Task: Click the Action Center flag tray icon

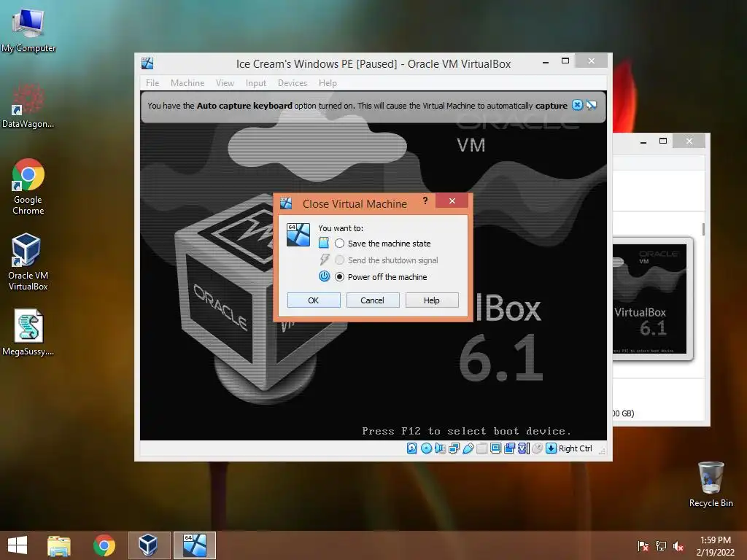Action: click(x=643, y=546)
